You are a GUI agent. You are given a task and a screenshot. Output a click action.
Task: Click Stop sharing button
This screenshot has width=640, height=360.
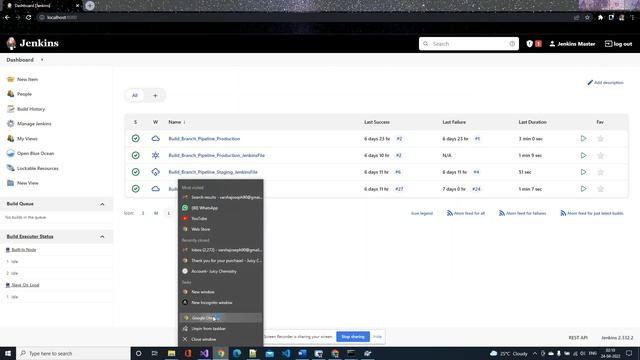tap(353, 337)
